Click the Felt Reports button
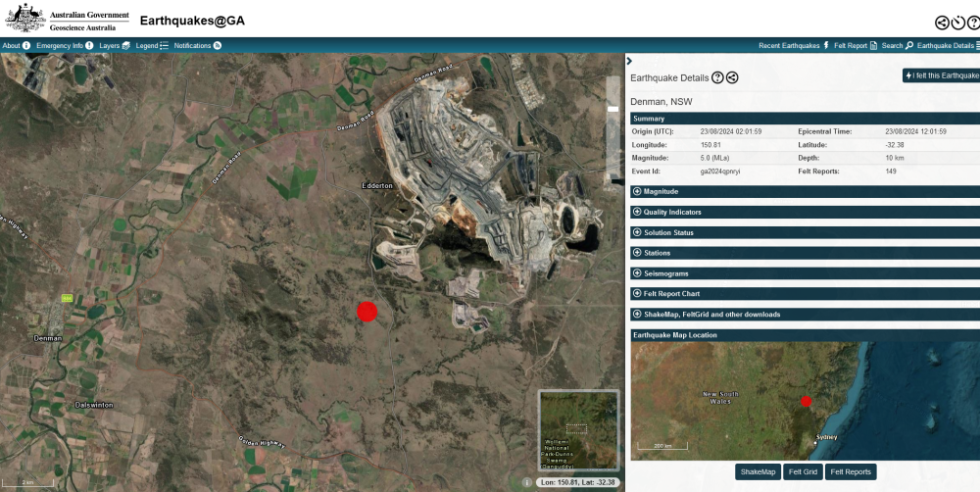 click(850, 472)
